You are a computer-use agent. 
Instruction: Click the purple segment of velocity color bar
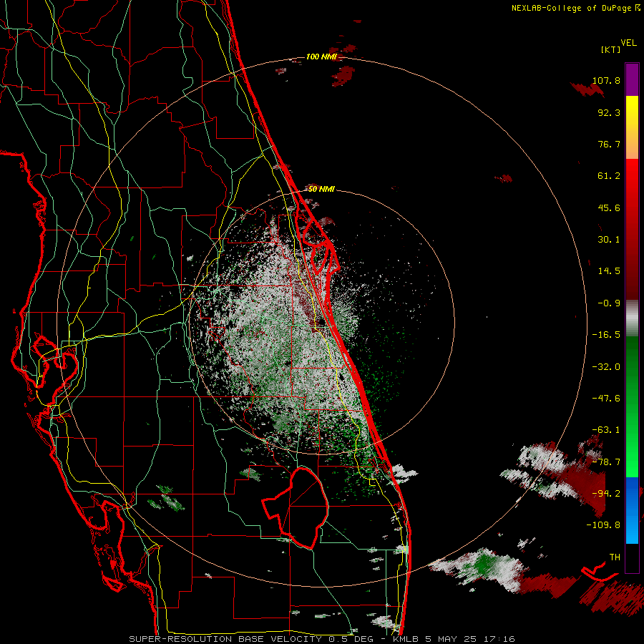click(x=632, y=79)
